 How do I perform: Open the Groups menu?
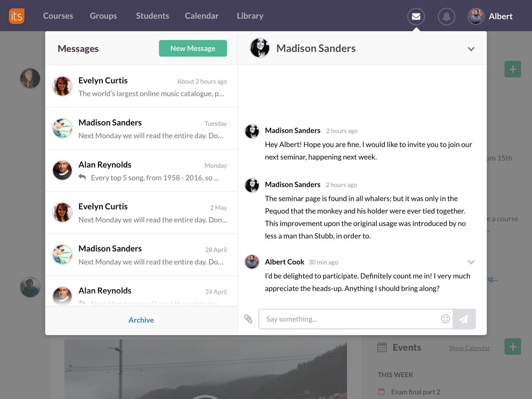(103, 16)
